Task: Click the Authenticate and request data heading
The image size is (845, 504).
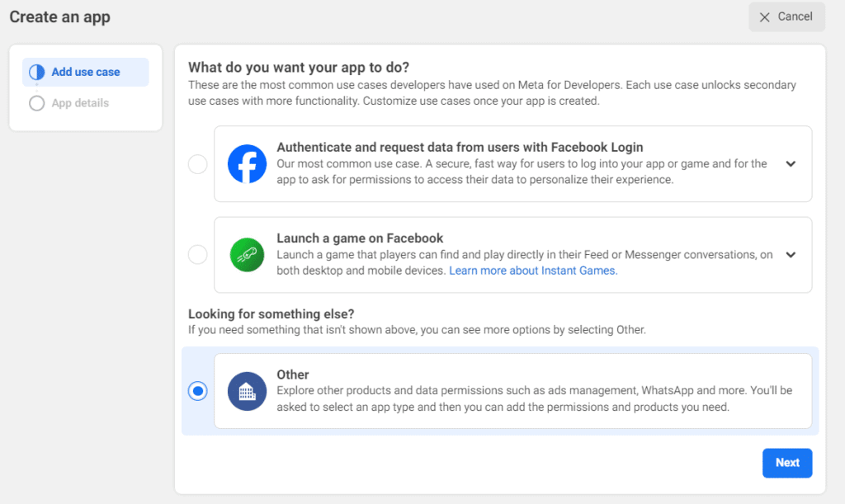Action: pos(460,148)
